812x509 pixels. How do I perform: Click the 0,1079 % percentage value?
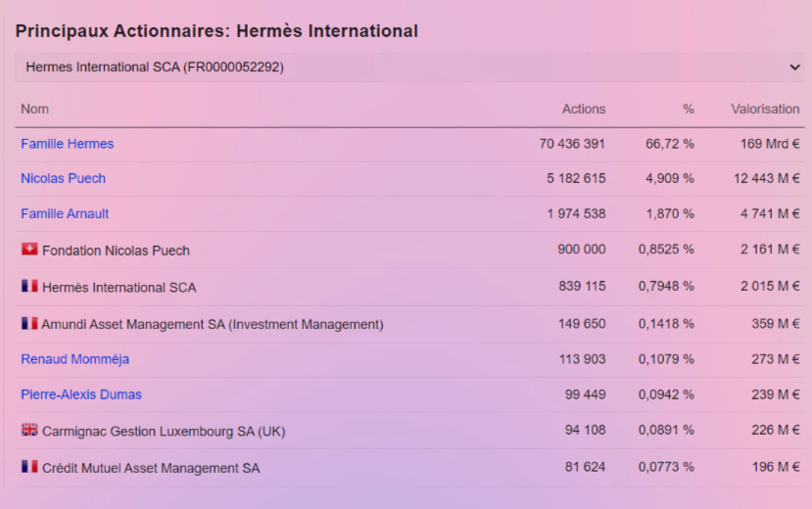[x=666, y=359]
